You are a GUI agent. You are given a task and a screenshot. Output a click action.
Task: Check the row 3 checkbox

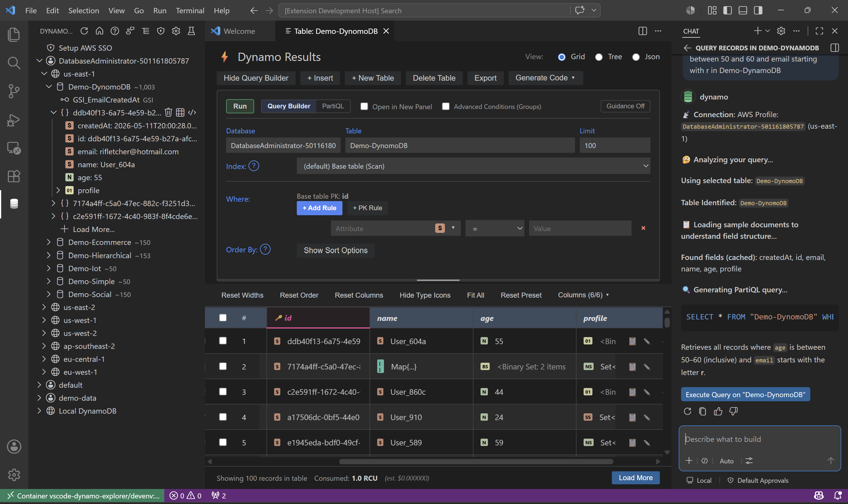point(223,392)
